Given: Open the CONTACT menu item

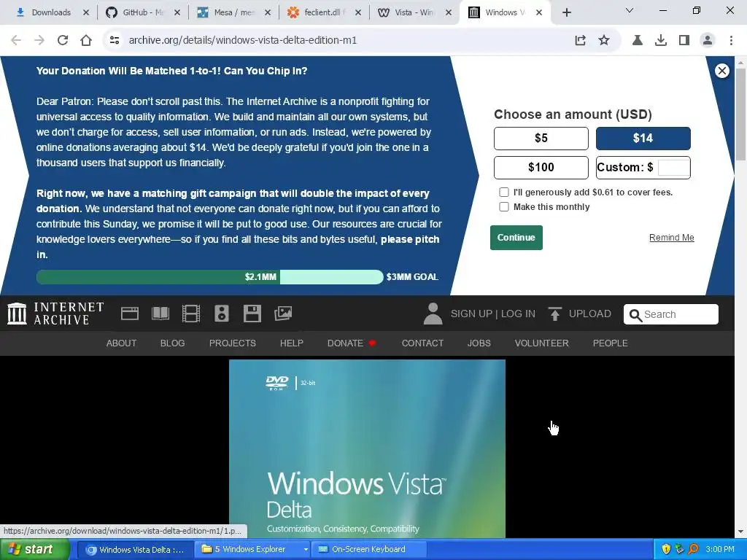Looking at the screenshot, I should click(422, 343).
